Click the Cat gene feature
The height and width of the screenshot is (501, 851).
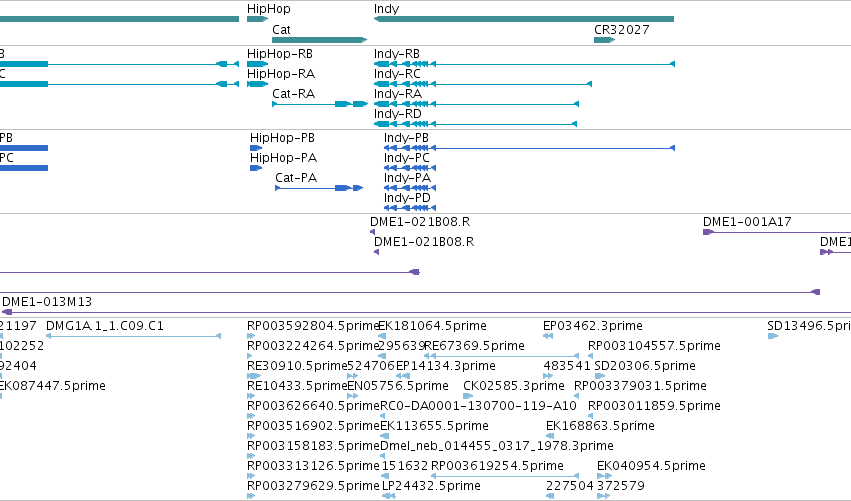click(319, 40)
